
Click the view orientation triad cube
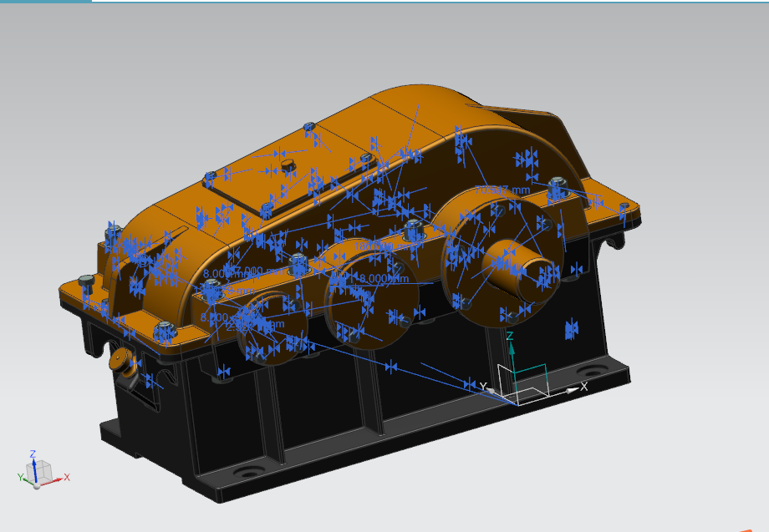pyautogui.click(x=39, y=473)
